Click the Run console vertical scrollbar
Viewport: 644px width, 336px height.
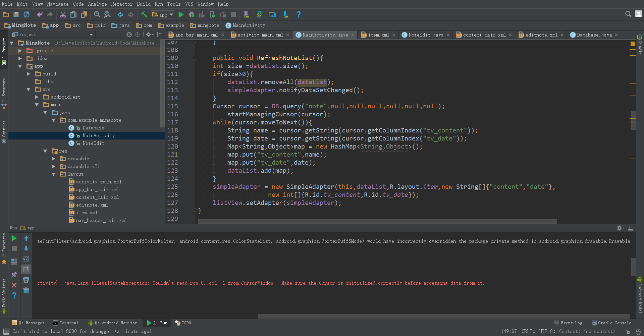point(633,267)
